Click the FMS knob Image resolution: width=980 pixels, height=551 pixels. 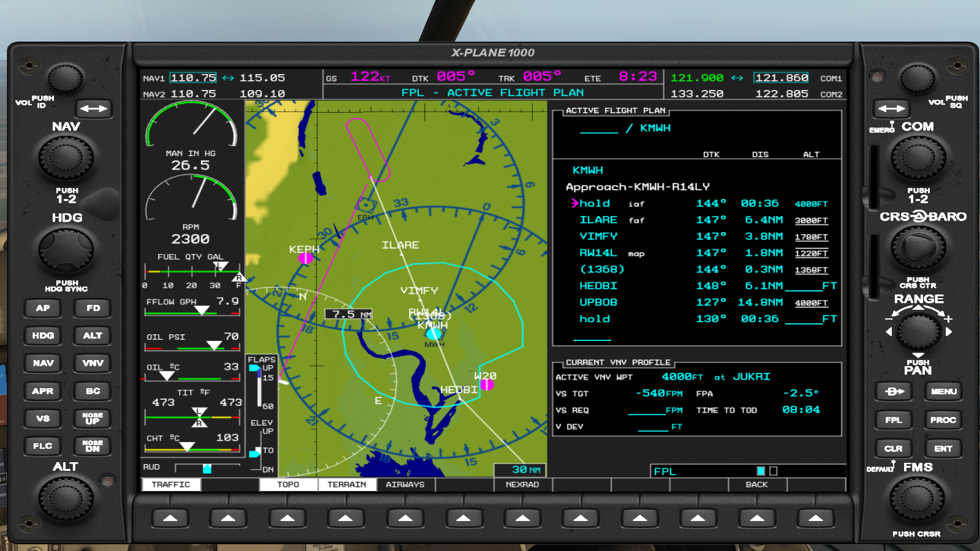click(918, 498)
